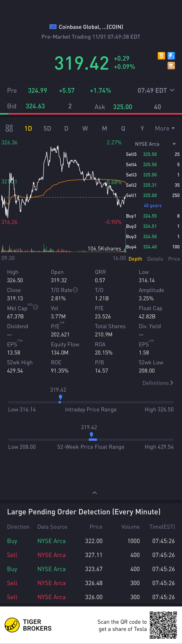The height and width of the screenshot is (644, 182).
Task: Open the chart layout grid icon
Action: click(9, 128)
